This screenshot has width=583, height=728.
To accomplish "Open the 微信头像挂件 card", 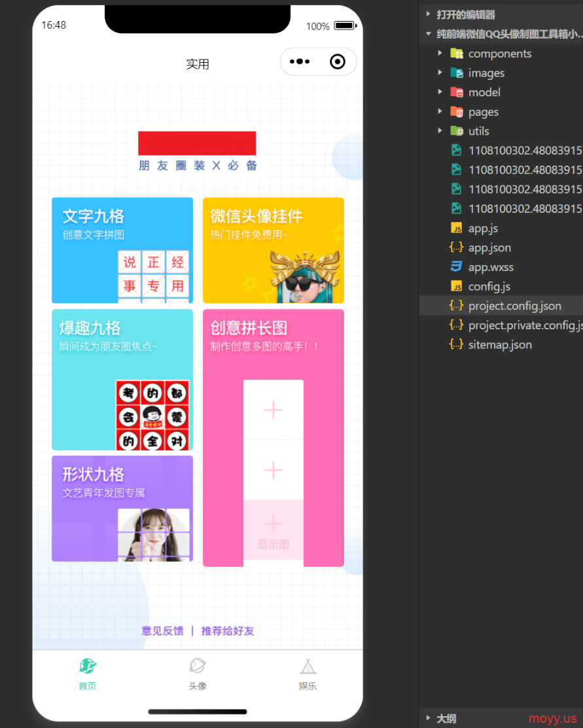I will tap(274, 250).
